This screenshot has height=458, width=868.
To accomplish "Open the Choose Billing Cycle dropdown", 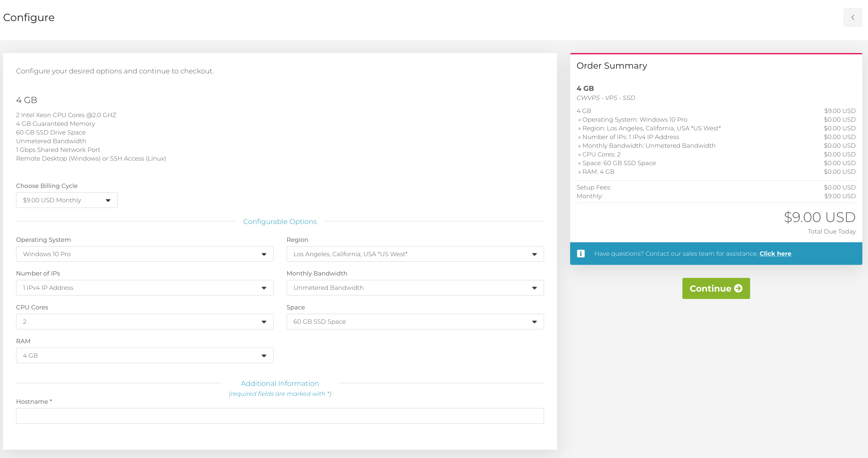I will (66, 200).
